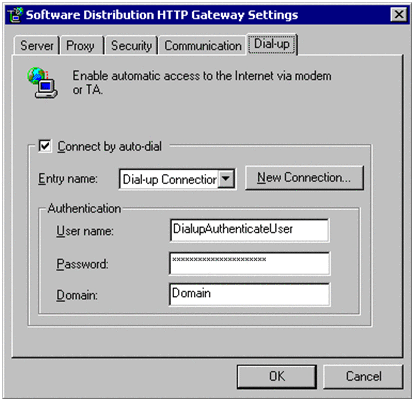
Task: Open the Proxy tab
Action: (x=80, y=46)
